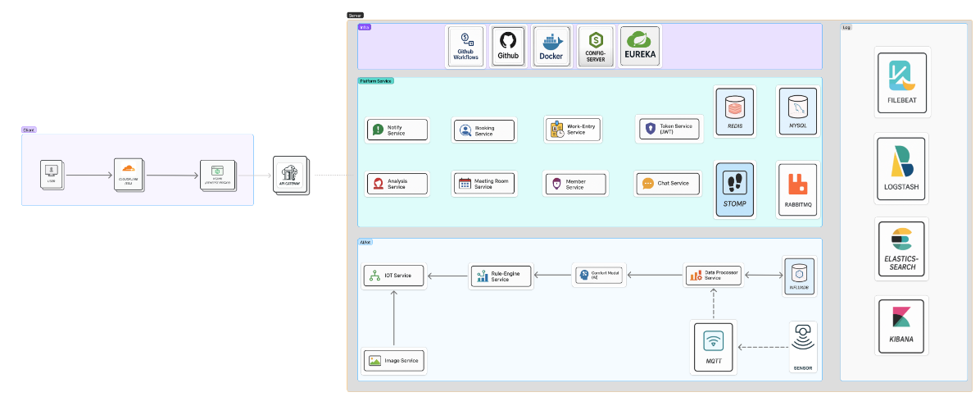
Task: Select the Github Workflows node
Action: coord(465,46)
